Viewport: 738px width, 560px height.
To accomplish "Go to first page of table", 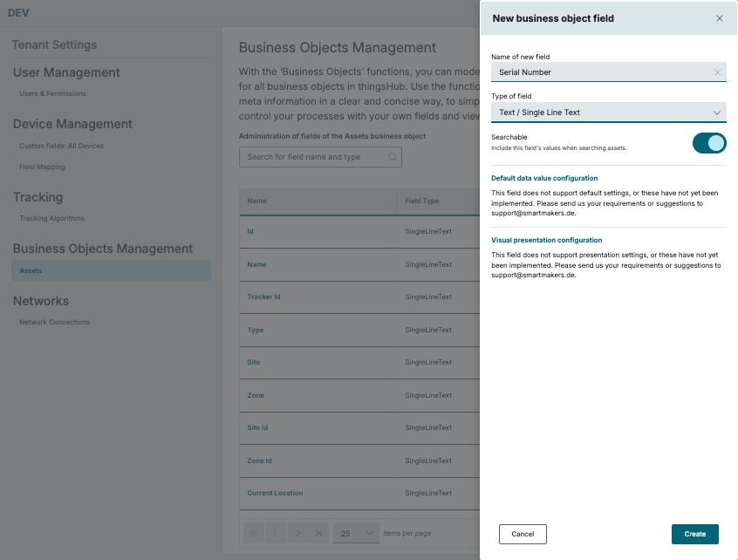I will pos(254,533).
